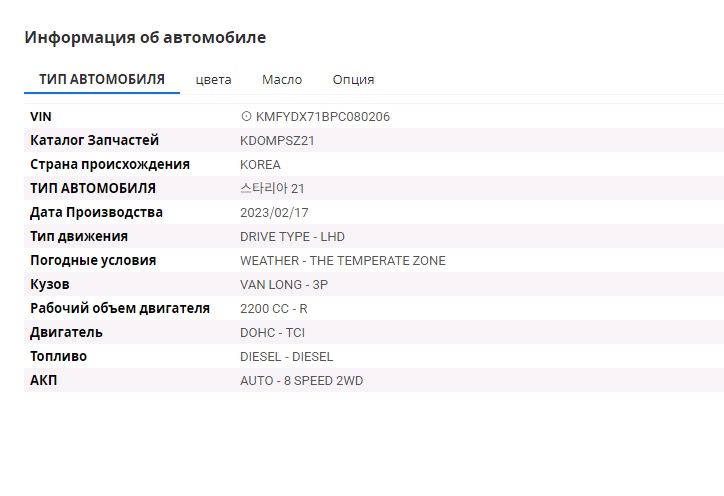Click the Двигатель label
Screen dimensions: 724x496
pos(66,333)
